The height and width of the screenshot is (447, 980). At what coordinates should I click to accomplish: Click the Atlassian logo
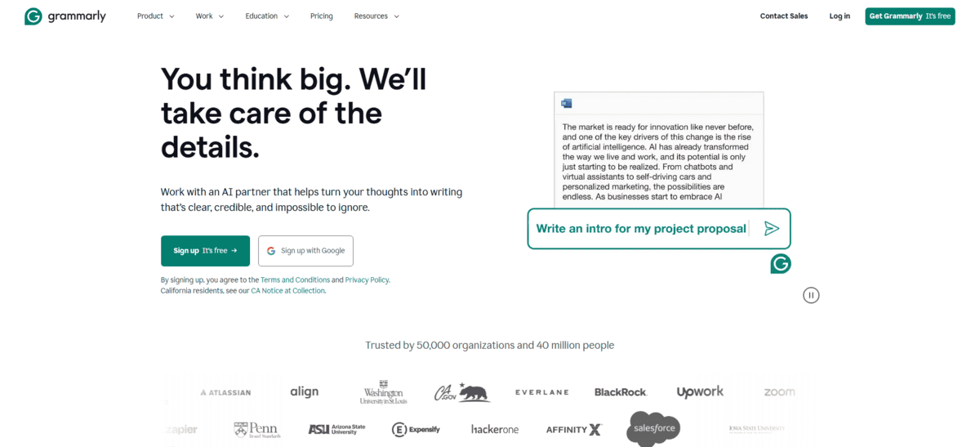[x=225, y=392]
